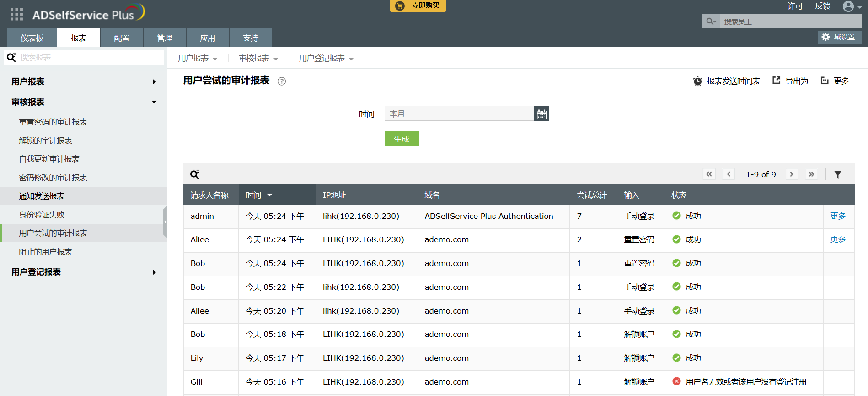868x396 pixels.
Task: Go to the last page arrow
Action: (x=811, y=174)
